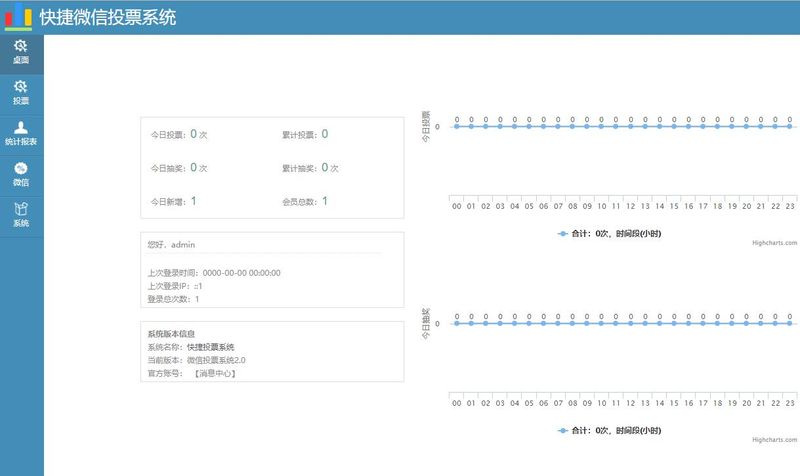Viewport: 800px width, 476px height.
Task: Click the 今日抽奖 count value
Action: [x=193, y=167]
